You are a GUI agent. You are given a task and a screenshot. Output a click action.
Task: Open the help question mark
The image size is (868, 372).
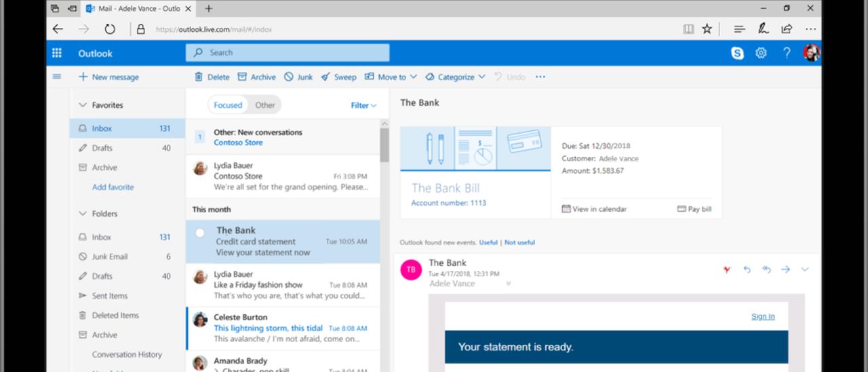tap(787, 53)
